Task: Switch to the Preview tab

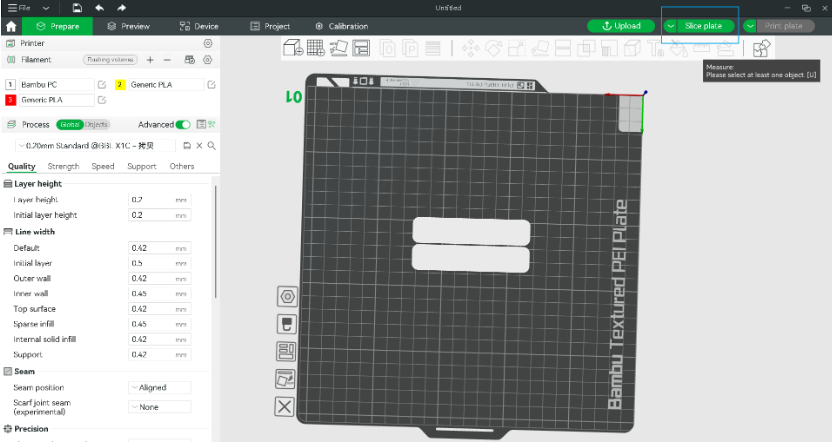Action: (x=128, y=26)
